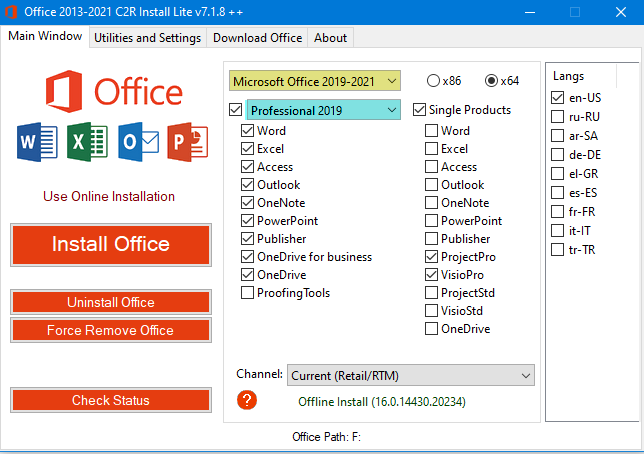Uncheck Publisher in the Professional 2019 suite list
The width and height of the screenshot is (644, 454).
point(247,239)
